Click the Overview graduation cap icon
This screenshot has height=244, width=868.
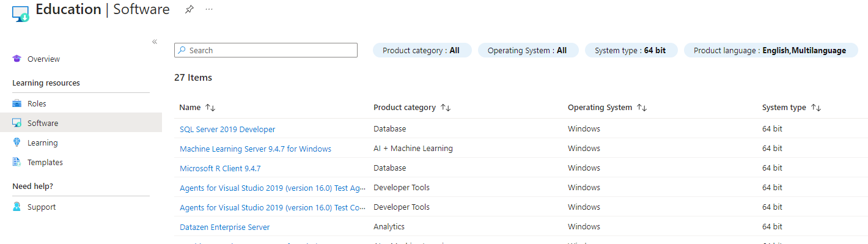coord(17,59)
